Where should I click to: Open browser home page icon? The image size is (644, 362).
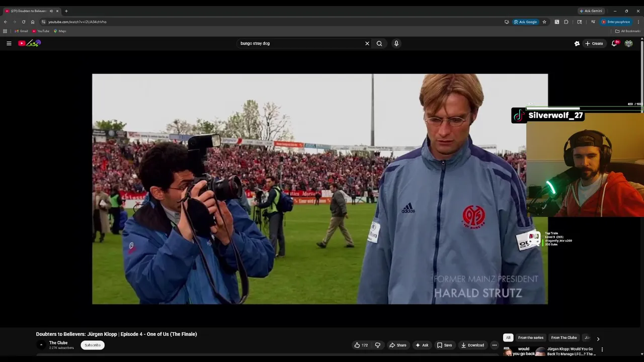[x=33, y=22]
